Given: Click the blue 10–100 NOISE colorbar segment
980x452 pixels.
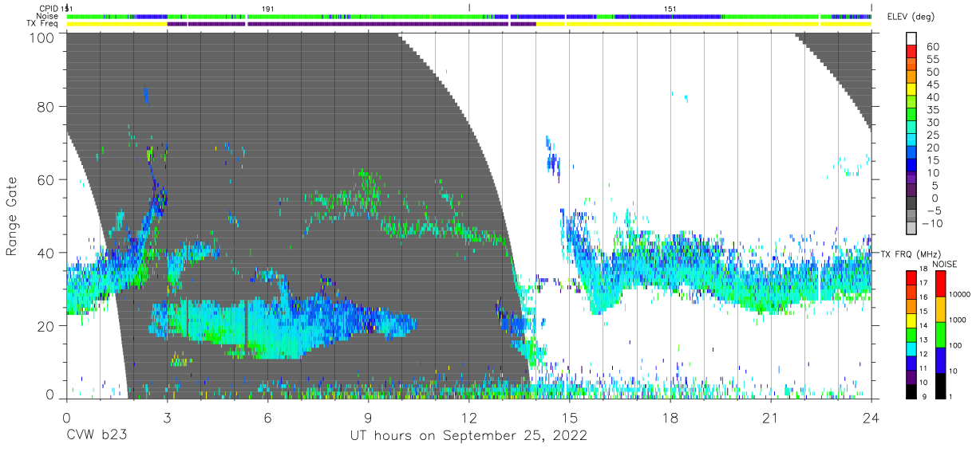Looking at the screenshot, I should (x=940, y=360).
